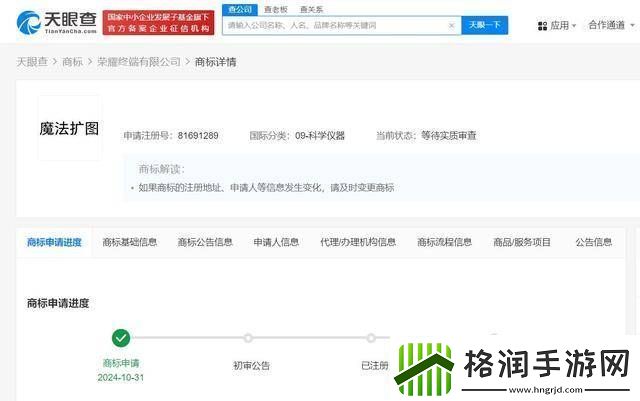Viewport: 640px width, 401px height.
Task: Open the TianYanCha logo homepage
Action: point(57,22)
